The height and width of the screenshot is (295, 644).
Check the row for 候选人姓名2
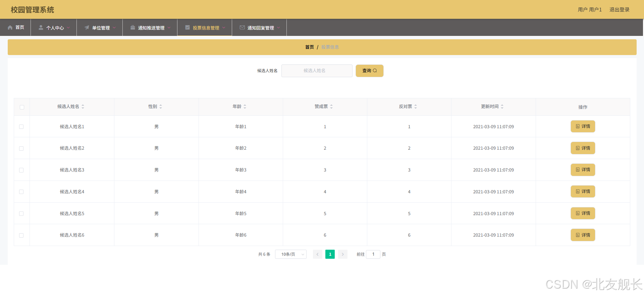tap(21, 148)
